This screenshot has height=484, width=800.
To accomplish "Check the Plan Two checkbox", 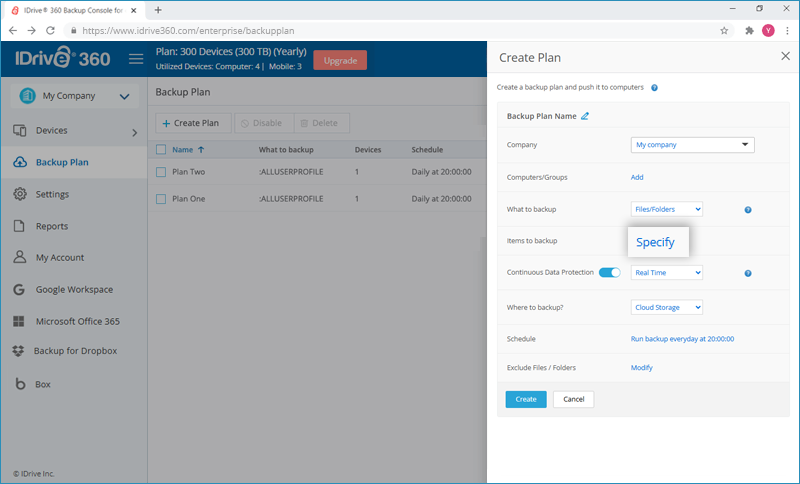I will 161,172.
